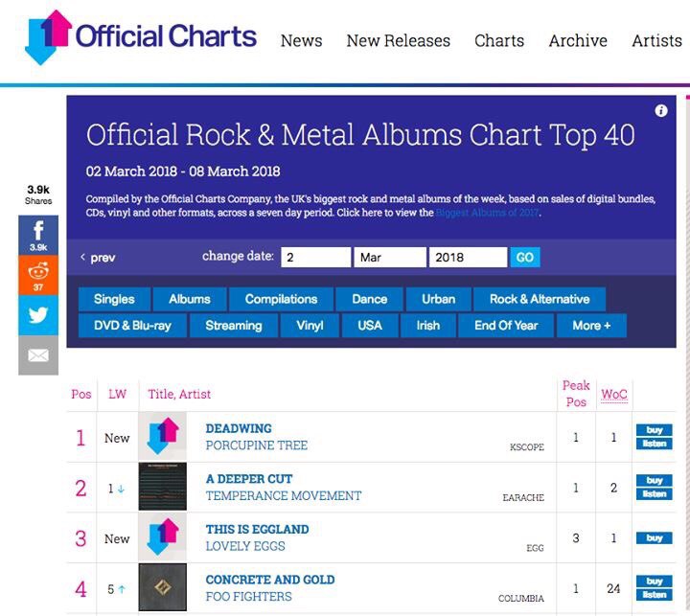Click the GO button

[525, 257]
